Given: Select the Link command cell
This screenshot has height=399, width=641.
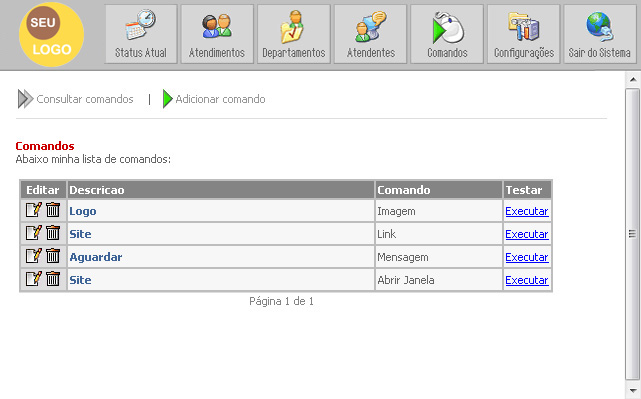Looking at the screenshot, I should [439, 234].
